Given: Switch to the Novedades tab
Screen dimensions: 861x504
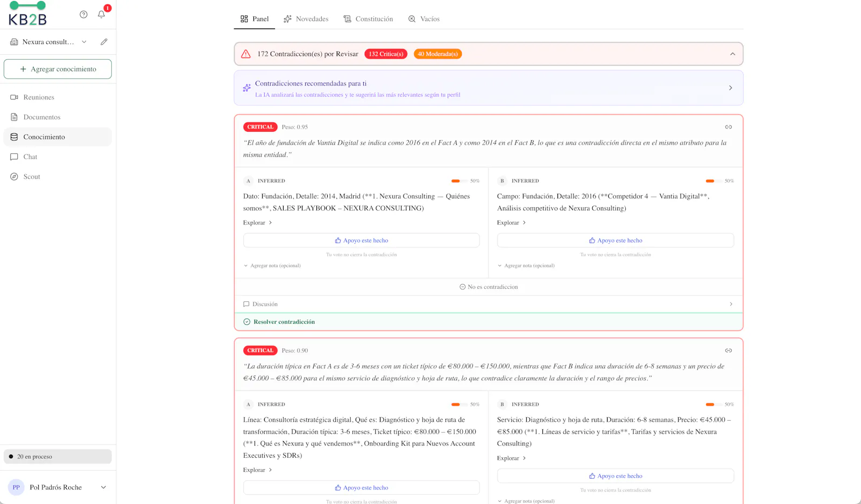Looking at the screenshot, I should [306, 19].
